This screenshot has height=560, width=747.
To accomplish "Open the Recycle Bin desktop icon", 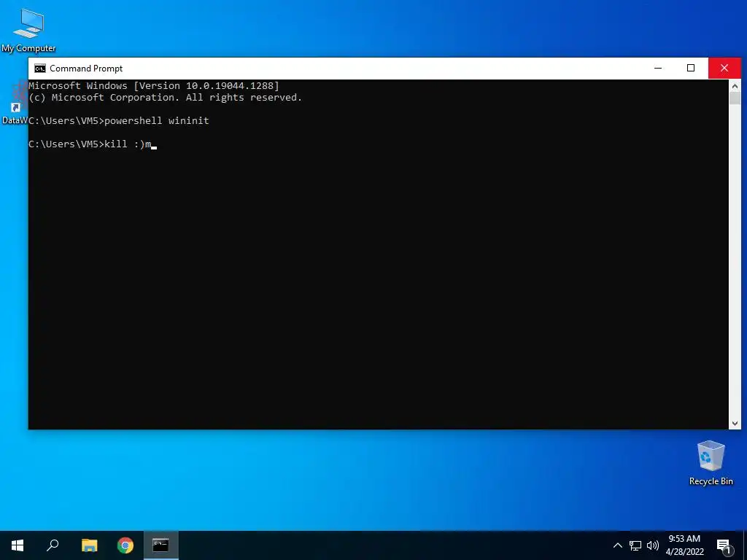I will (711, 462).
